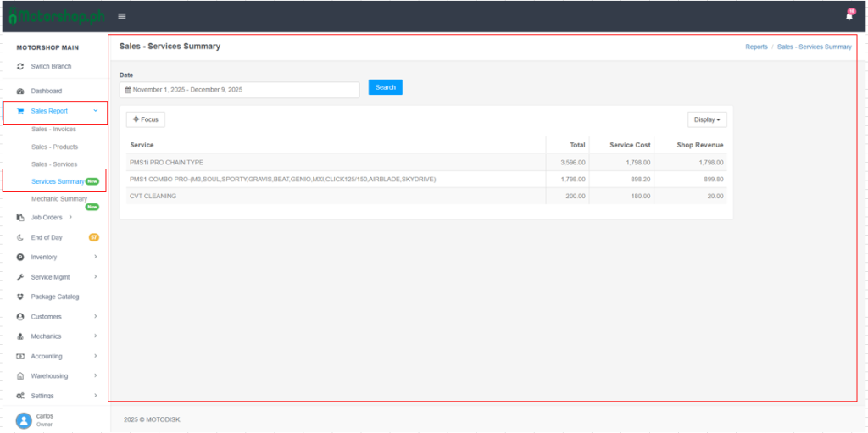Expand the Accounting menu
The width and height of the screenshot is (868, 433).
pyautogui.click(x=95, y=357)
